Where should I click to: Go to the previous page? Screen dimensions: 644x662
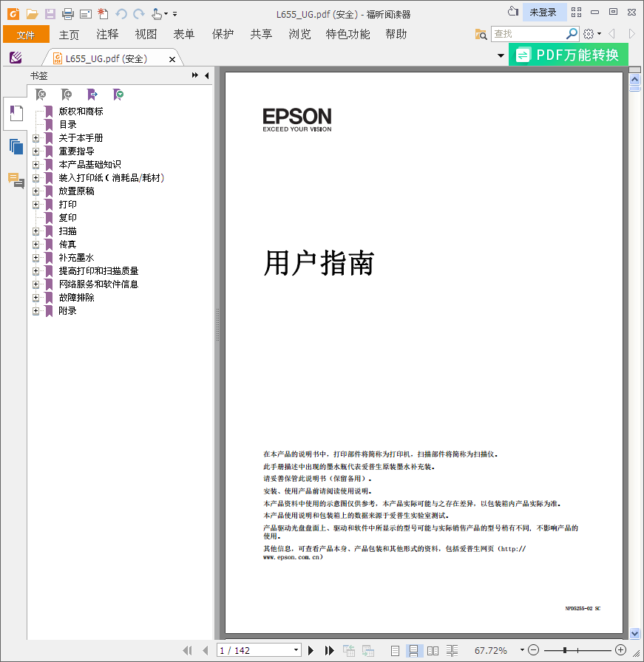[x=206, y=650]
